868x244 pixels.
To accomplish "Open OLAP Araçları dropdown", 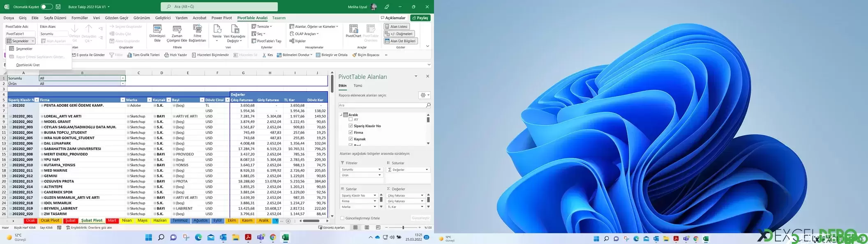I will 305,34.
